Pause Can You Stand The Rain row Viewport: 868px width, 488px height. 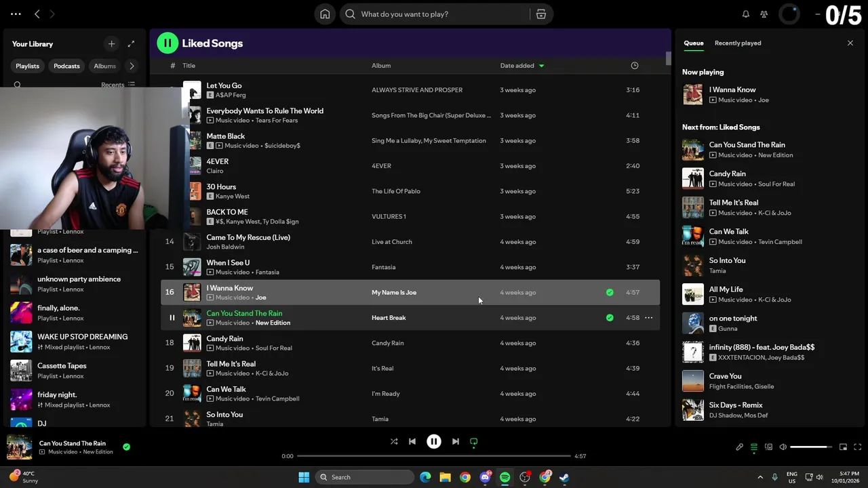(172, 318)
